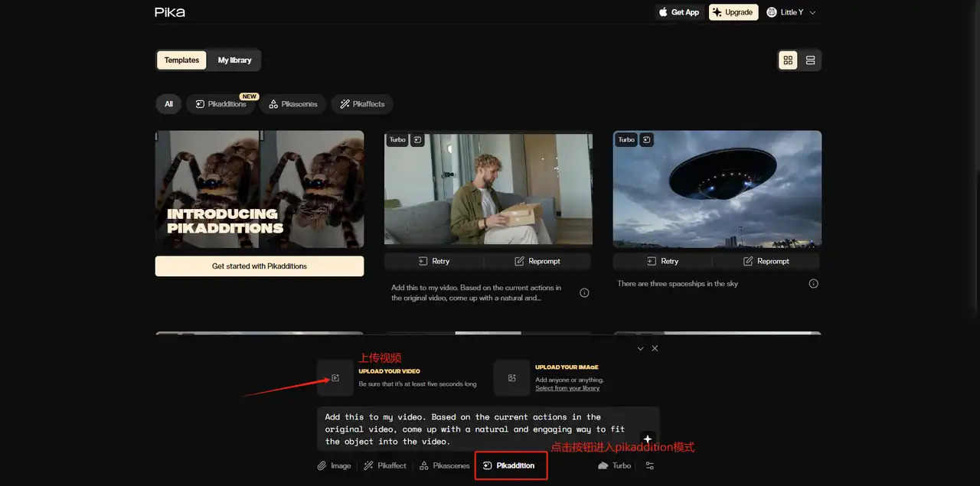
Task: Click the text "UPLOAD YOUR VIDEO"
Action: tap(390, 371)
